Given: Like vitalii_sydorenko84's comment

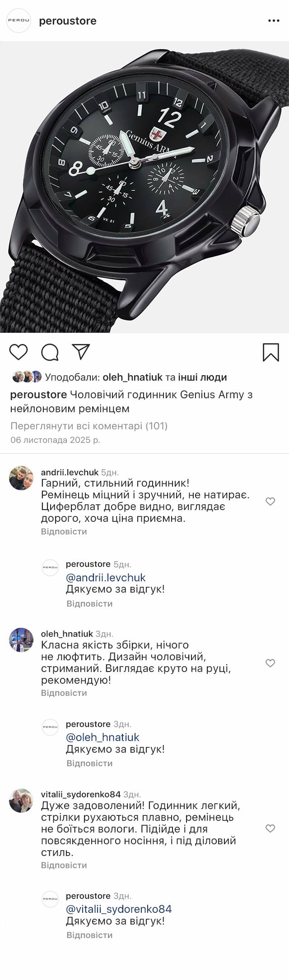Looking at the screenshot, I should click(270, 828).
